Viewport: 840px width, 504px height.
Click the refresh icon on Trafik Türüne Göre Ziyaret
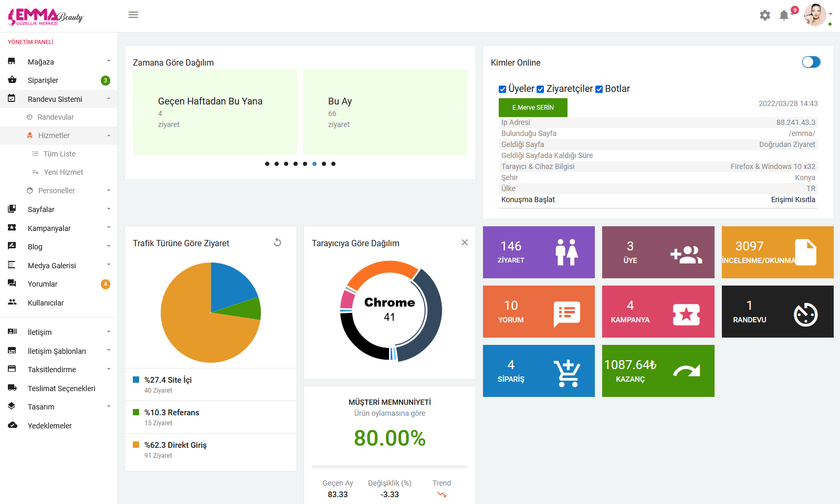tap(278, 242)
